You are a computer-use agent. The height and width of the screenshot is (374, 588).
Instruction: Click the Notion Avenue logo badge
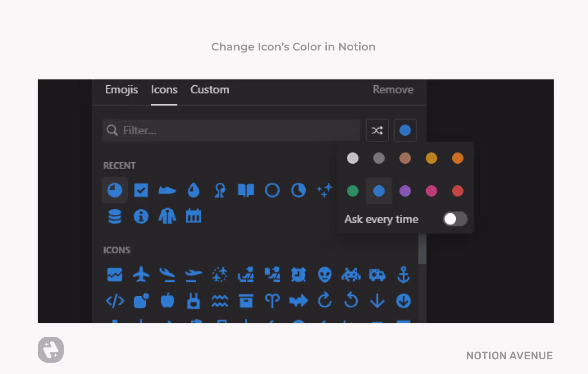point(51,350)
